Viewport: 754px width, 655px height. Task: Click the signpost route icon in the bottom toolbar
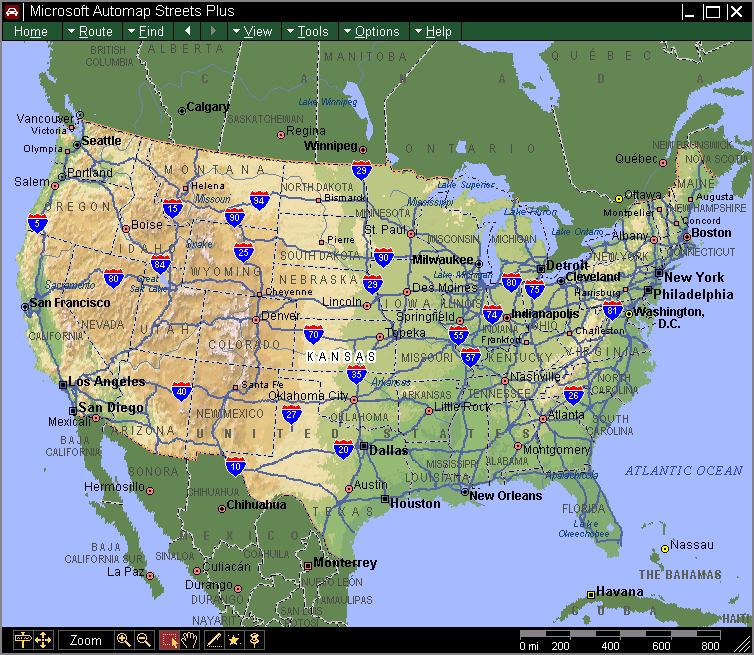pyautogui.click(x=23, y=640)
